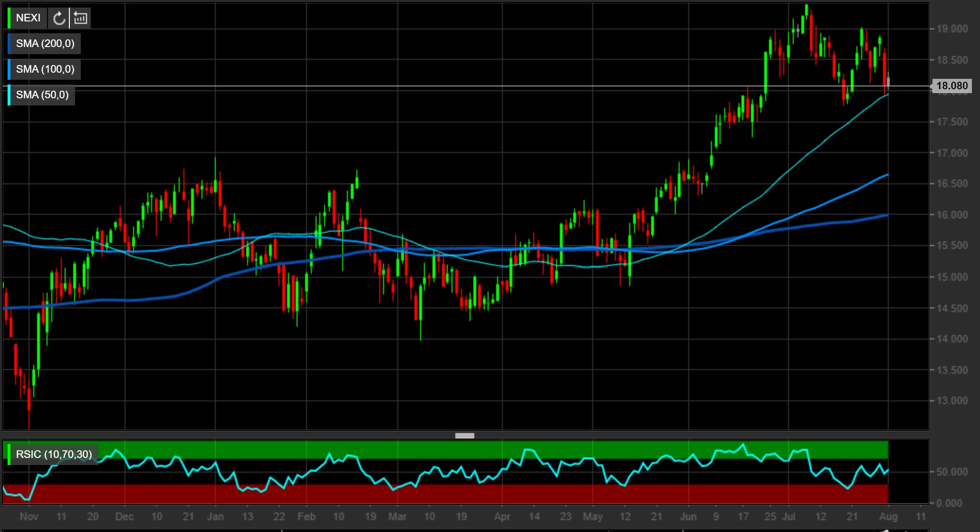
Task: Click the May date axis label
Action: tap(593, 516)
